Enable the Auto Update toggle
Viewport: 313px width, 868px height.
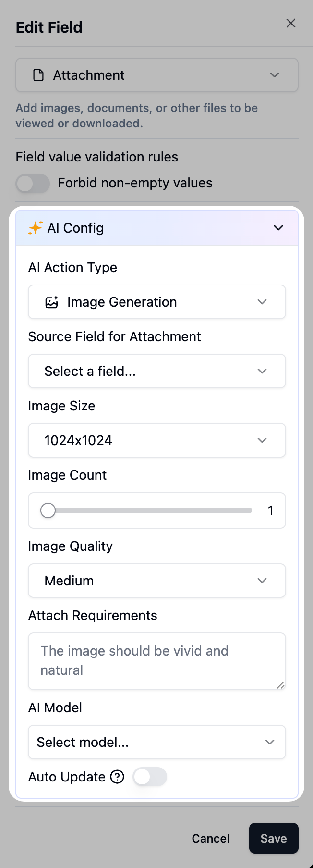coord(150,777)
